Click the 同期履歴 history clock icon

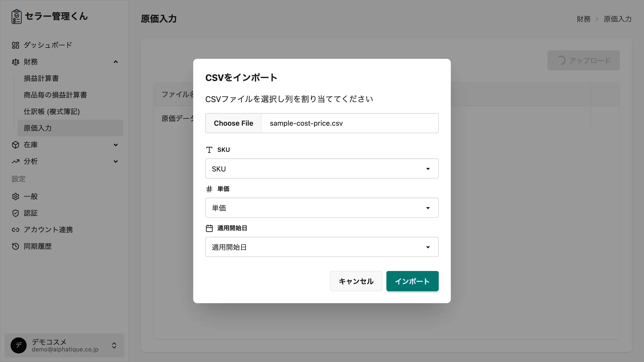(x=16, y=246)
